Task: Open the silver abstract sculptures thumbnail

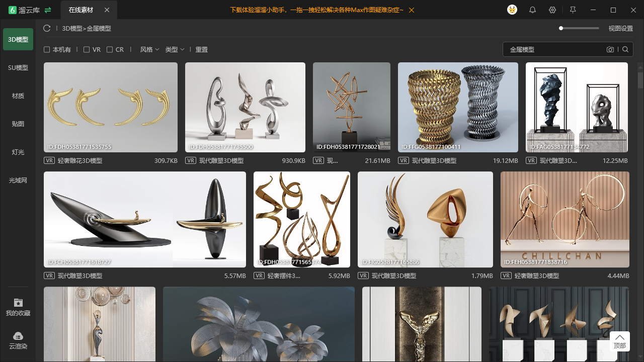Action: point(245,107)
